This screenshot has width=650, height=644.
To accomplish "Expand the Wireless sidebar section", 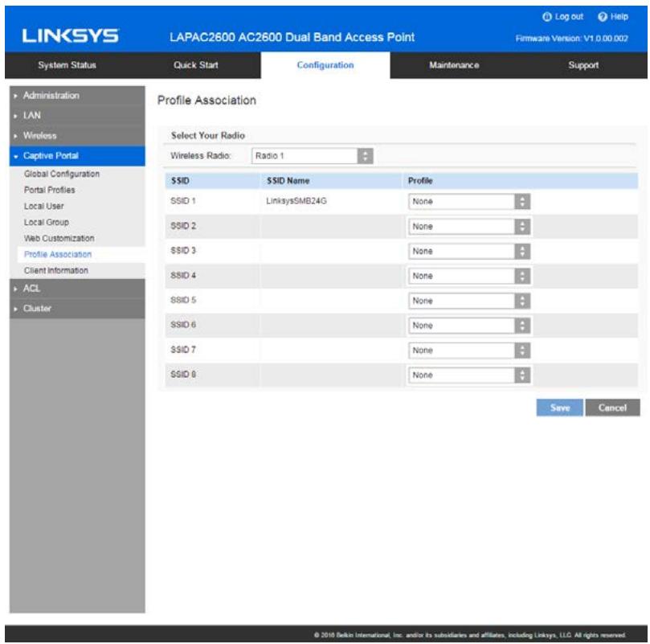I will point(77,136).
